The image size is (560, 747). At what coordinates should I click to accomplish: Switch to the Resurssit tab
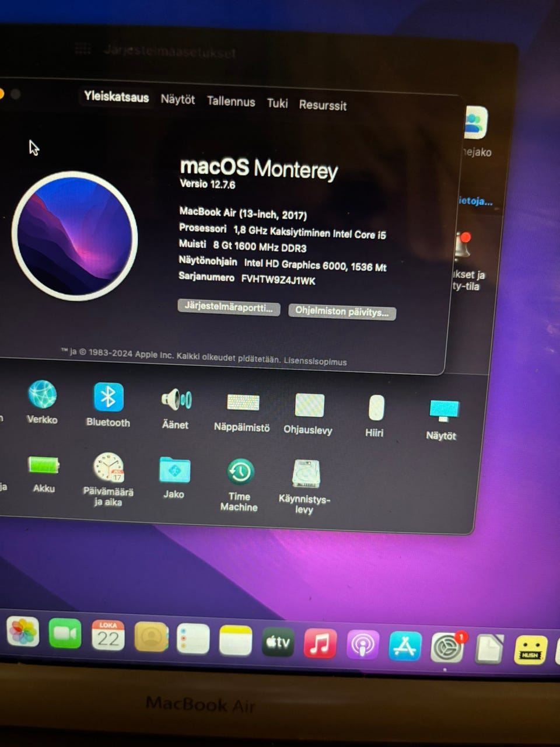click(x=323, y=105)
